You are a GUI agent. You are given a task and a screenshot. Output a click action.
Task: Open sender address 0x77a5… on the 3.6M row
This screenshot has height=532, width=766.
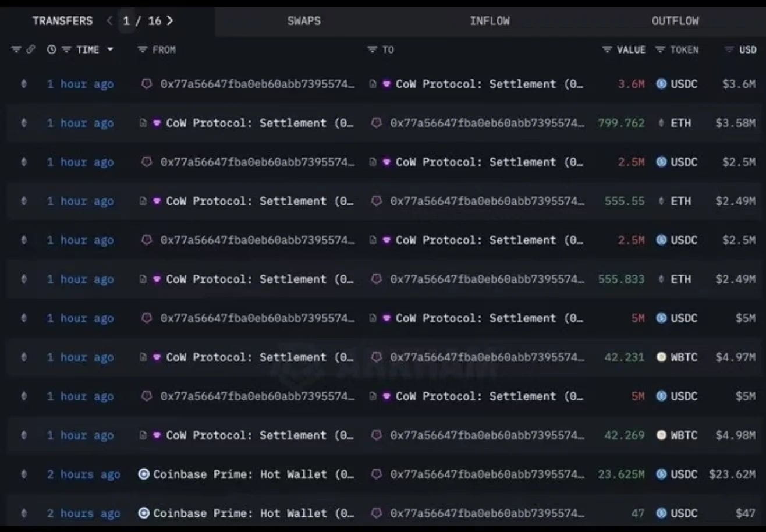257,84
